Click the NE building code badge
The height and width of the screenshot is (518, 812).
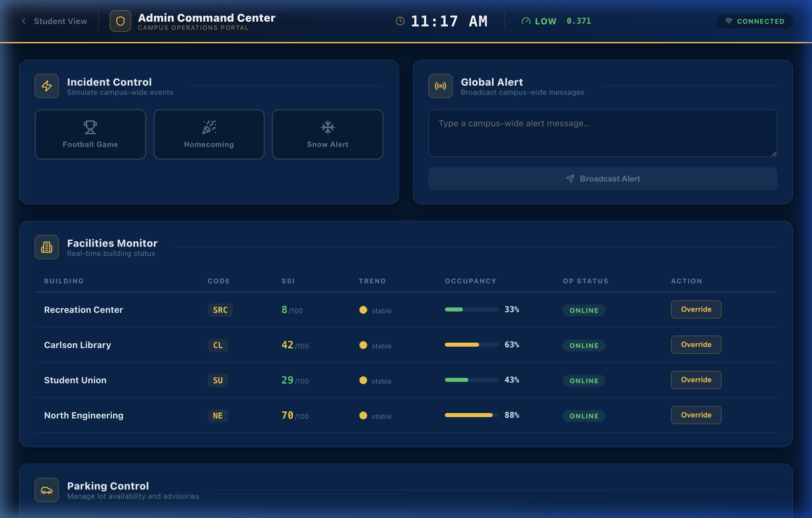pyautogui.click(x=218, y=416)
